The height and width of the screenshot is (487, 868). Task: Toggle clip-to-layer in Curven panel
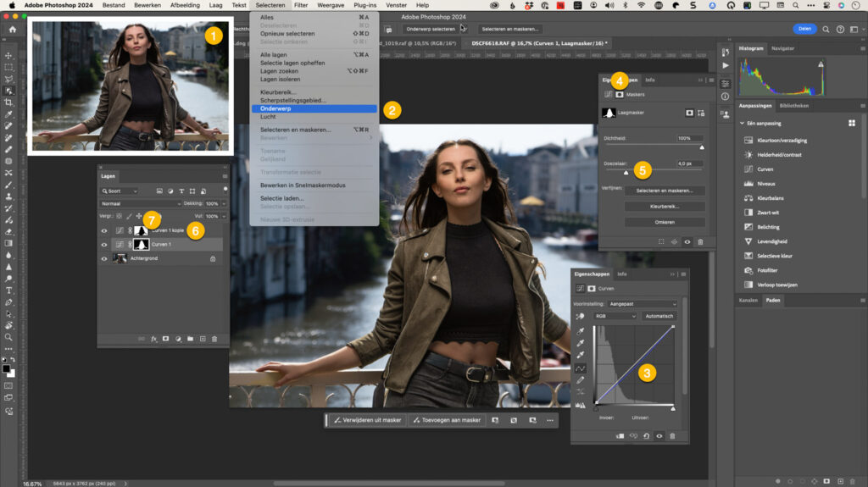pos(620,436)
